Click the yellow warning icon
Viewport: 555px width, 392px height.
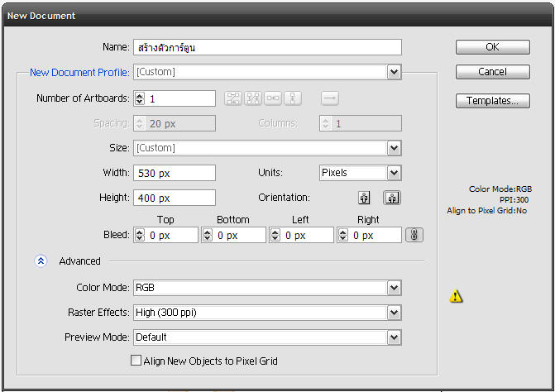[x=456, y=296]
